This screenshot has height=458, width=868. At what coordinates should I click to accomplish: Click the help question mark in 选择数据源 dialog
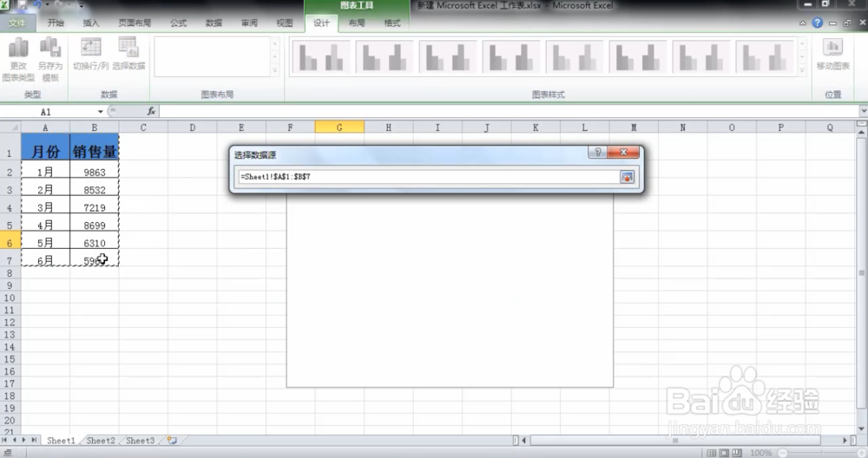(597, 152)
